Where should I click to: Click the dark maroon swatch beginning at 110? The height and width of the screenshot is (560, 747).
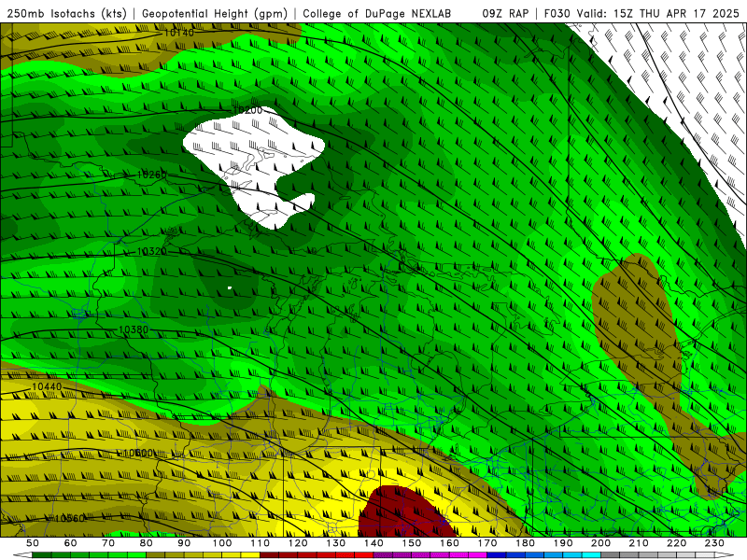(x=270, y=555)
